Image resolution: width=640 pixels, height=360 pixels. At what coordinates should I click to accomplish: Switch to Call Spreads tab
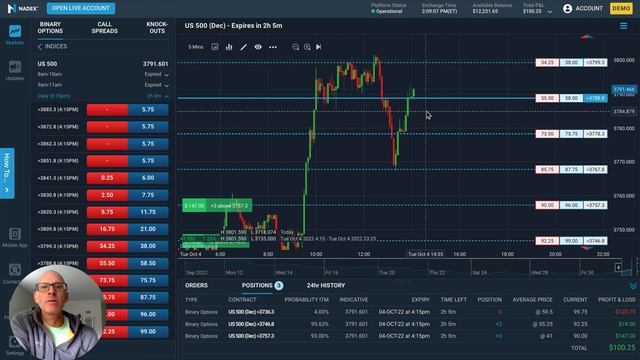(104, 28)
